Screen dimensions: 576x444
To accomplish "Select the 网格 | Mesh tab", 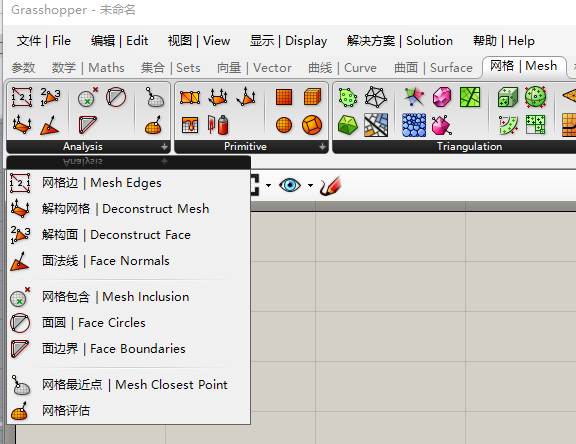I will click(x=524, y=66).
